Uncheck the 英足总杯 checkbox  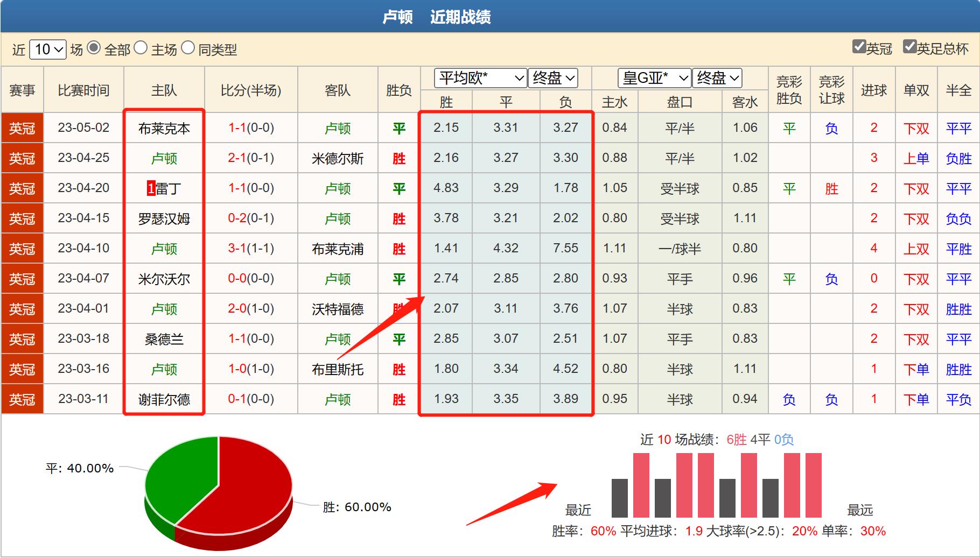coord(911,47)
